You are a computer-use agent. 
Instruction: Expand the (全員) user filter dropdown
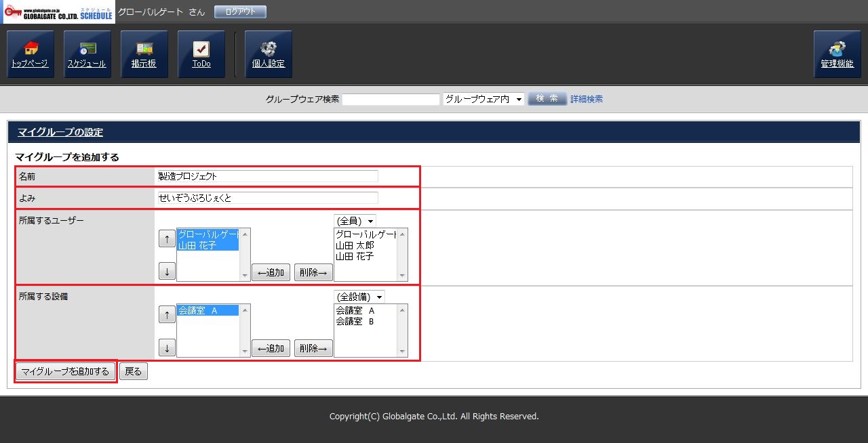355,221
